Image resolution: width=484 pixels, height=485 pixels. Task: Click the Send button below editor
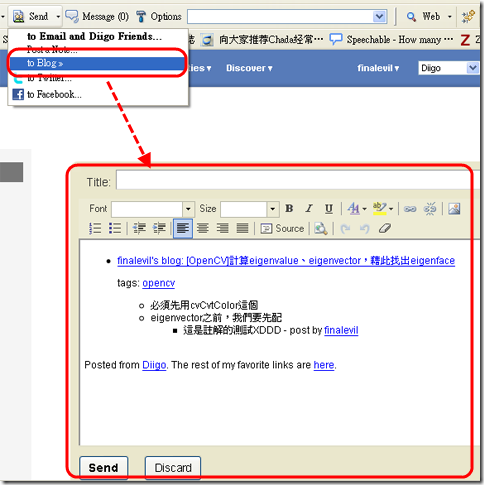click(x=104, y=468)
